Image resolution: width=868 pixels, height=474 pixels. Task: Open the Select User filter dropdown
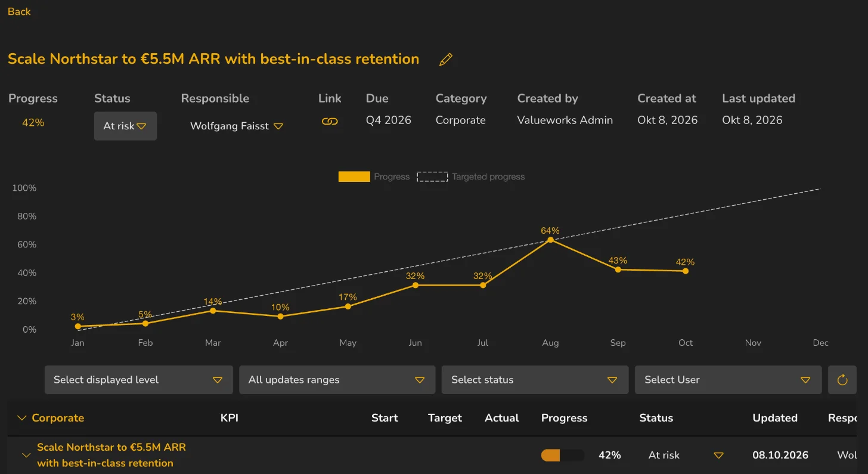pos(728,380)
